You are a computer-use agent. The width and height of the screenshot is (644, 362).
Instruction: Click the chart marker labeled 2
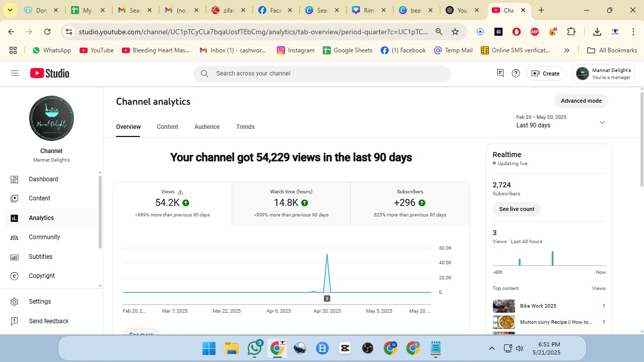tap(327, 299)
